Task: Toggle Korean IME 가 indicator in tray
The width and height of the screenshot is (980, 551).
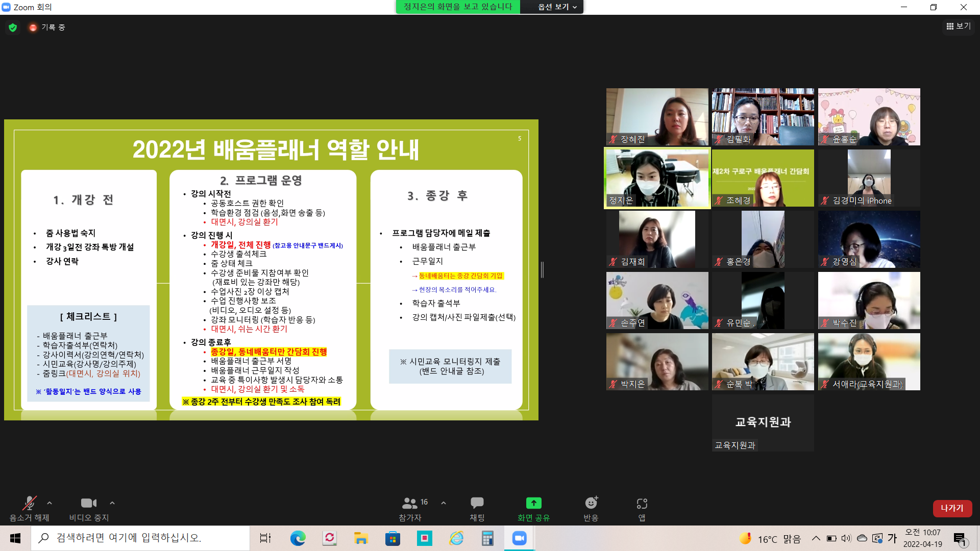Action: pyautogui.click(x=892, y=538)
